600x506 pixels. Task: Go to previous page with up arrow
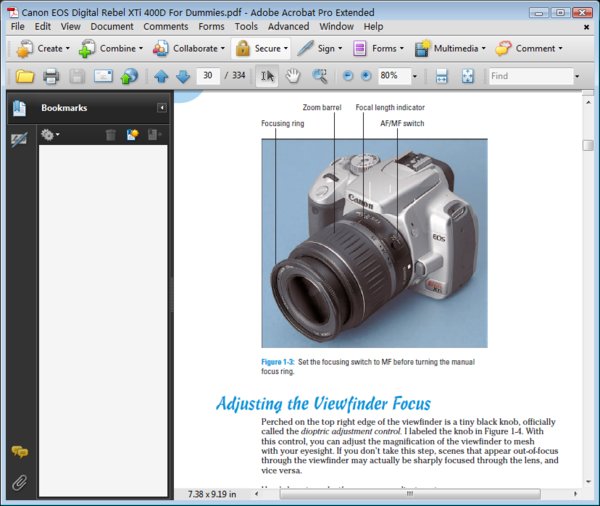[161, 76]
